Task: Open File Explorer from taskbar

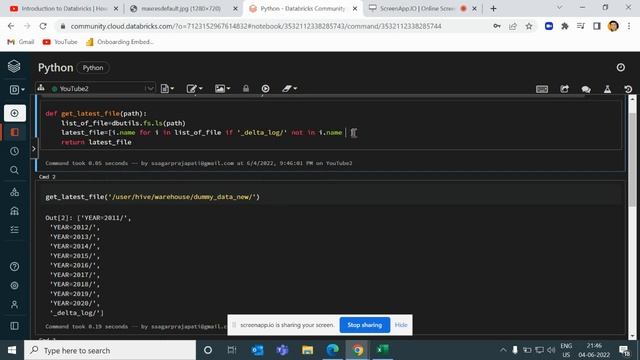Action: tap(307, 350)
